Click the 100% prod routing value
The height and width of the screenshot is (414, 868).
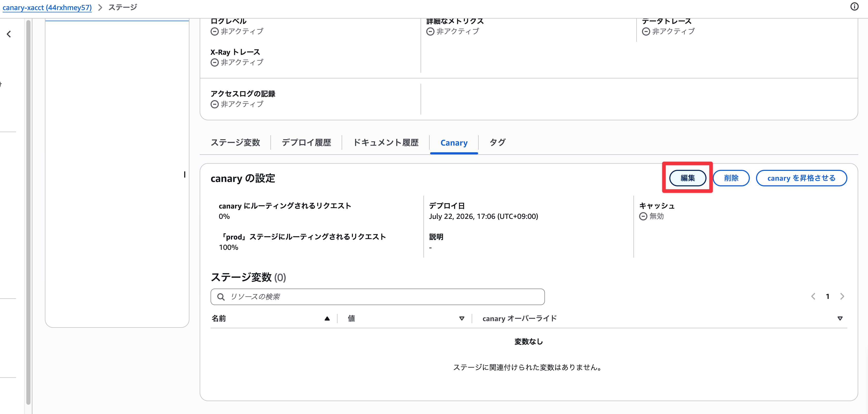(228, 248)
